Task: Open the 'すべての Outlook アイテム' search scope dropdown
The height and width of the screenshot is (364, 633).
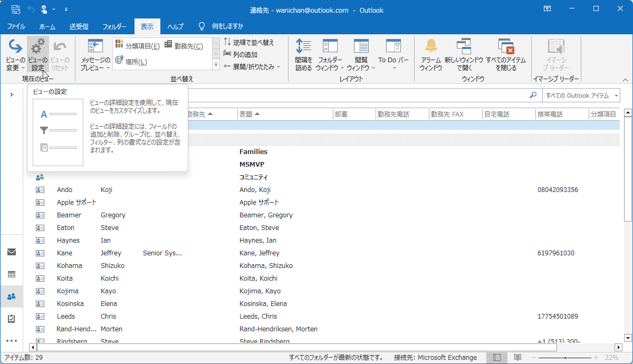Action: point(581,95)
